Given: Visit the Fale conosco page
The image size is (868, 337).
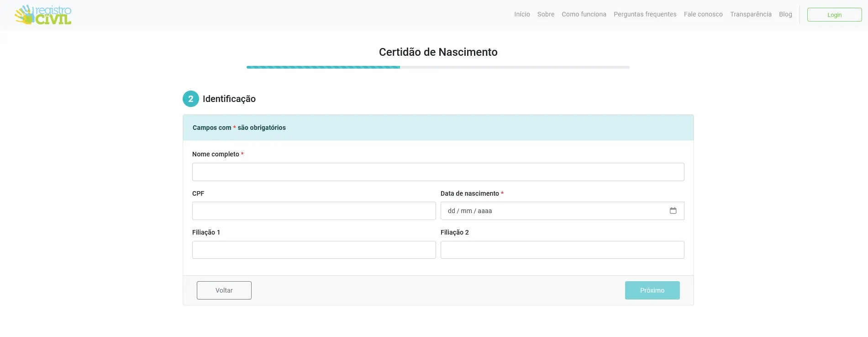Looking at the screenshot, I should pyautogui.click(x=703, y=15).
